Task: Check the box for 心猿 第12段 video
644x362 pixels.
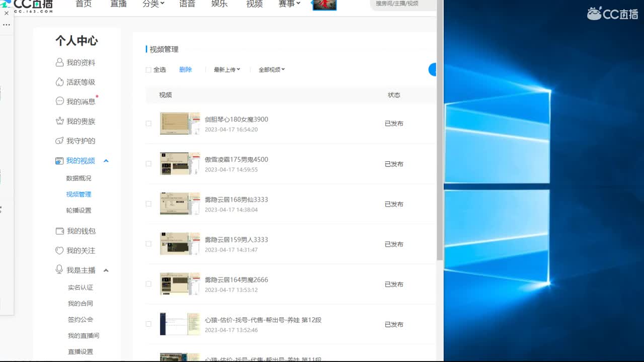Action: coord(148,324)
